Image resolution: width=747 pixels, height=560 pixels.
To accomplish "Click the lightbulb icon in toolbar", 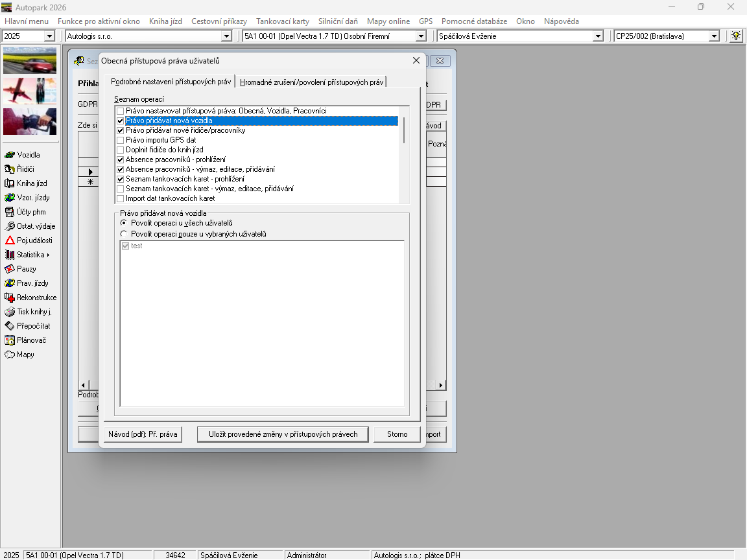I will [x=736, y=36].
